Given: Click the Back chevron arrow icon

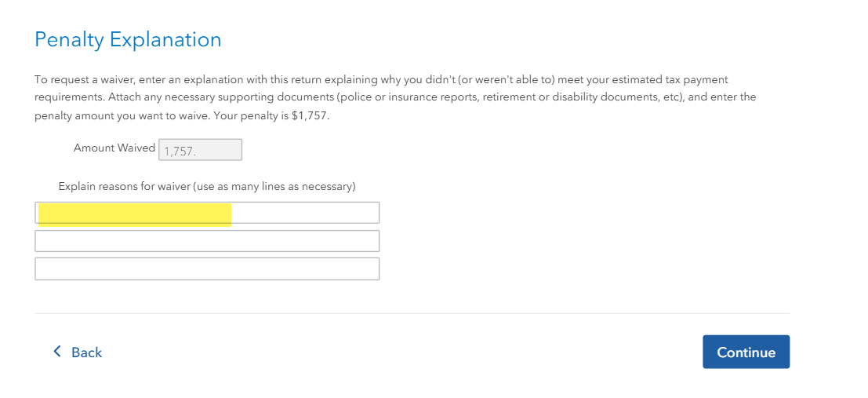Looking at the screenshot, I should 56,352.
